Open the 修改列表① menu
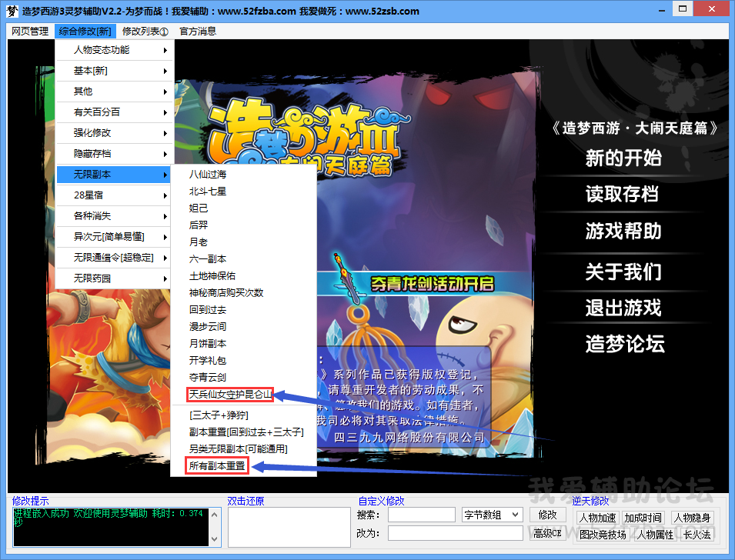The height and width of the screenshot is (560, 735). pyautogui.click(x=145, y=32)
